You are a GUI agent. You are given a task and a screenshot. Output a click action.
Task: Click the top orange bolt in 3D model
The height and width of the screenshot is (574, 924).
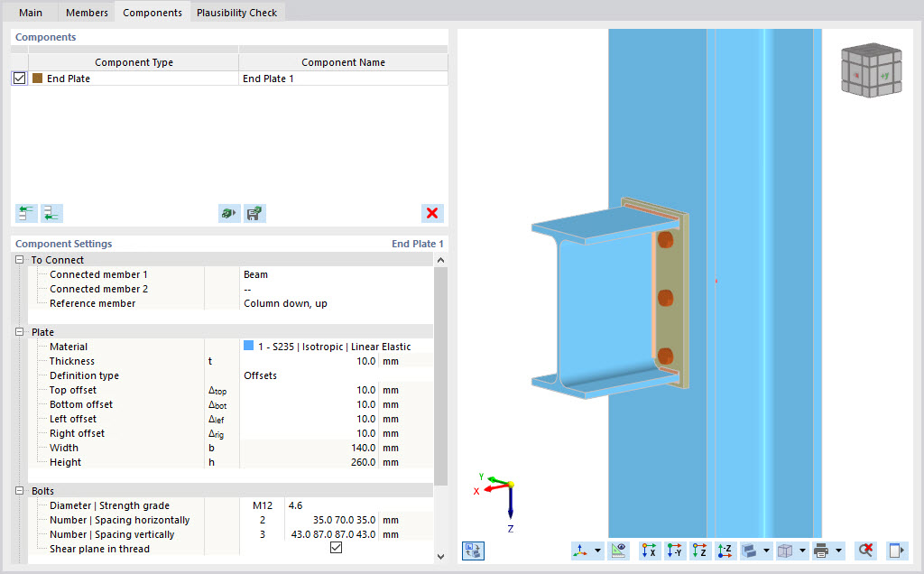click(665, 239)
